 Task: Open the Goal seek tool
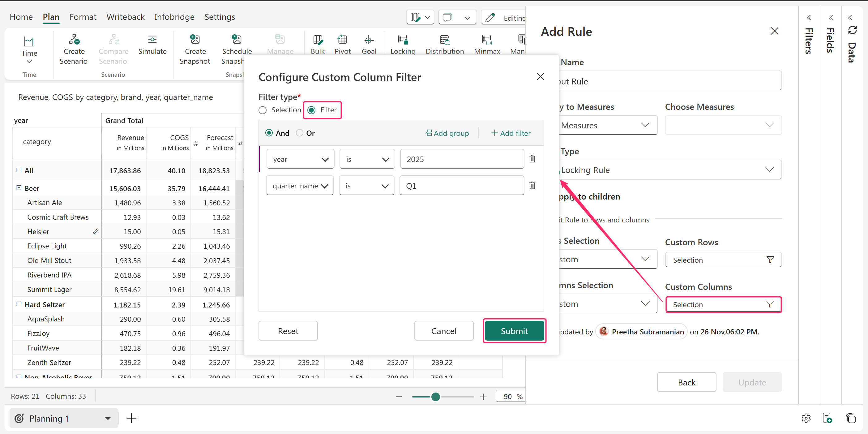(x=369, y=40)
